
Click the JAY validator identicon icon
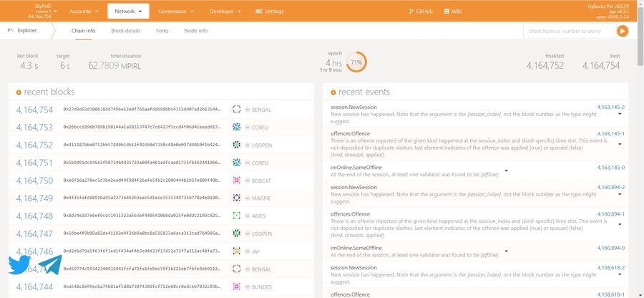(236, 251)
